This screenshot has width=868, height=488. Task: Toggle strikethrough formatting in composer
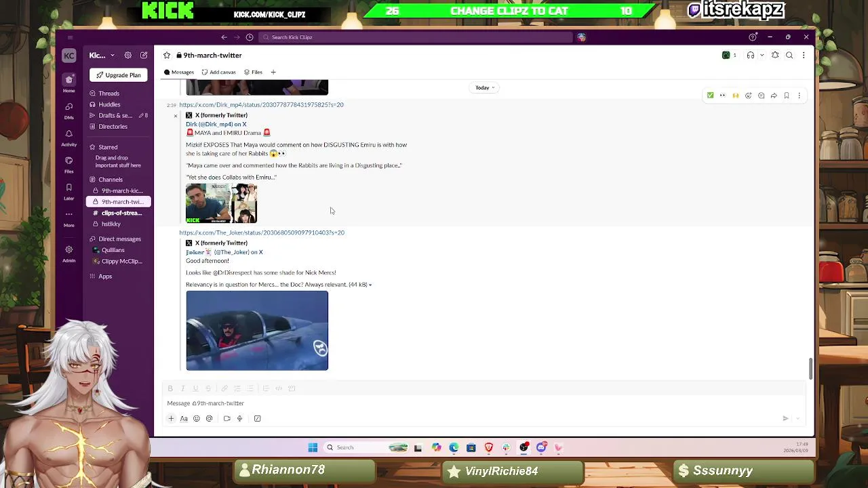point(208,388)
